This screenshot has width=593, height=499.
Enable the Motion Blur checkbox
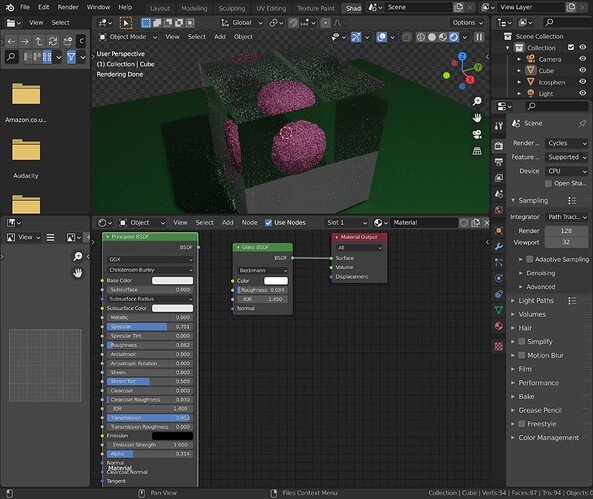coord(522,355)
